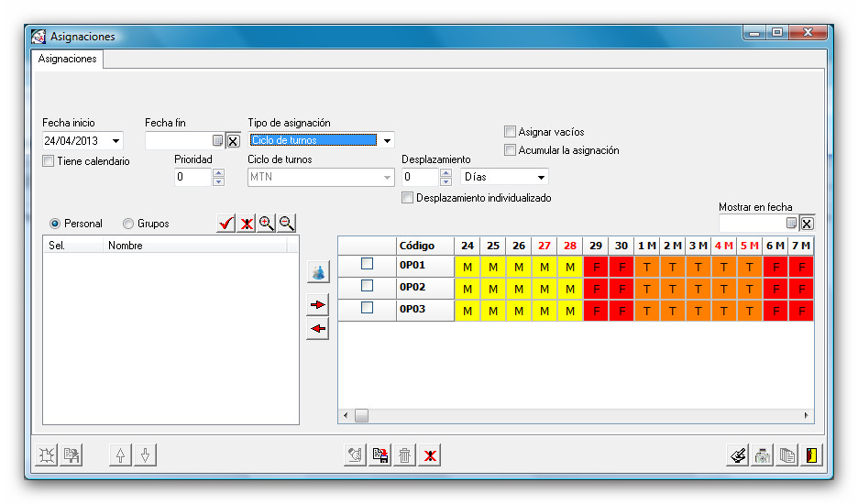
Task: Click the people icon beside the grid
Action: [x=317, y=272]
